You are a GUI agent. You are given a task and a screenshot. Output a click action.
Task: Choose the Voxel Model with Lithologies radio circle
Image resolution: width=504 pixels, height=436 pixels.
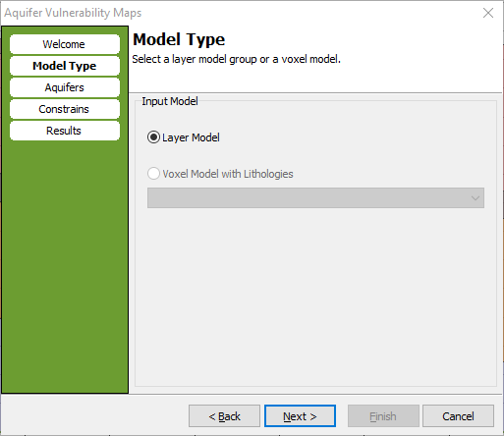(x=153, y=174)
